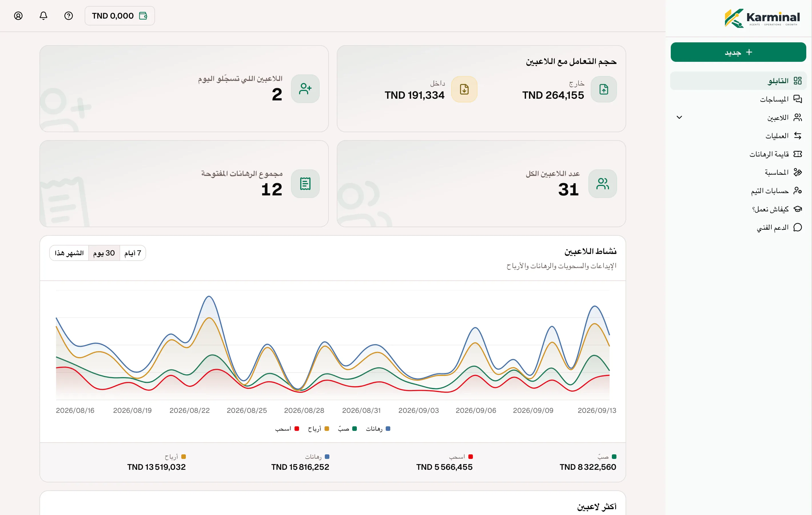Click the wallet icon beside TND 0,000

pyautogui.click(x=143, y=16)
